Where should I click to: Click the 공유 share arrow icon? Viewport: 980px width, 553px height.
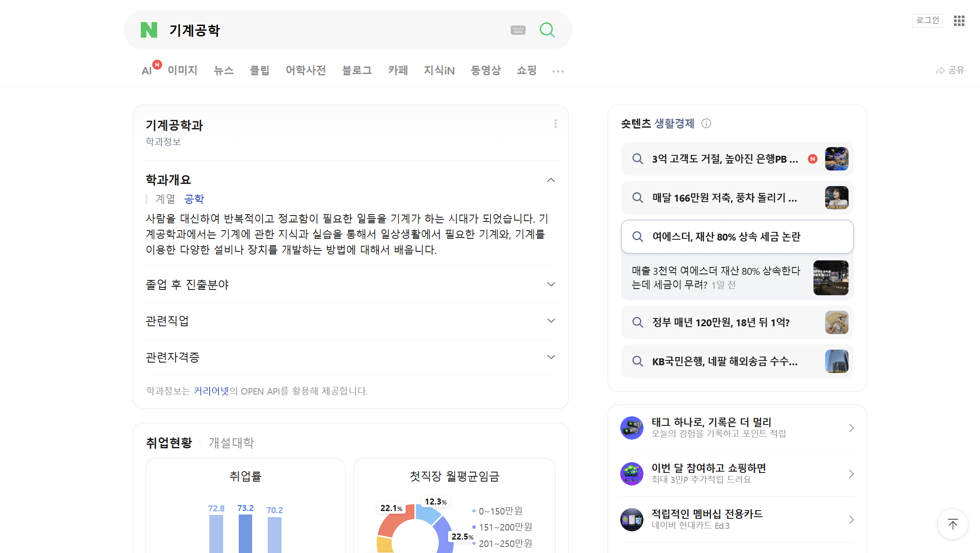coord(940,70)
